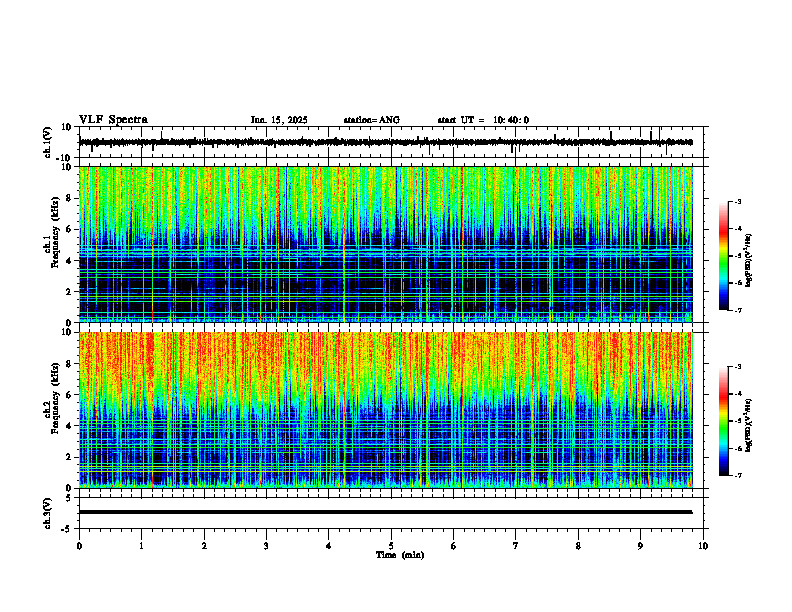Click the time-axis tick label "0"

point(79,546)
